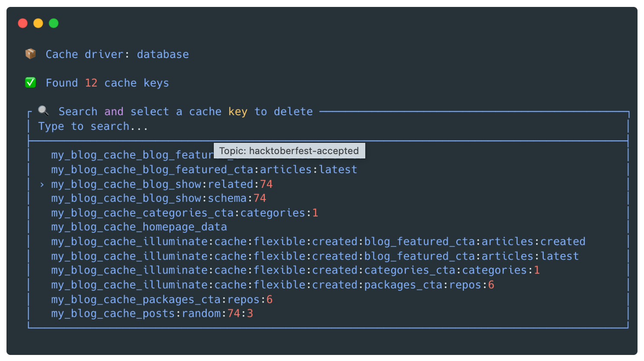This screenshot has height=361, width=644.
Task: Click the green maximize window dot
Action: click(x=54, y=23)
